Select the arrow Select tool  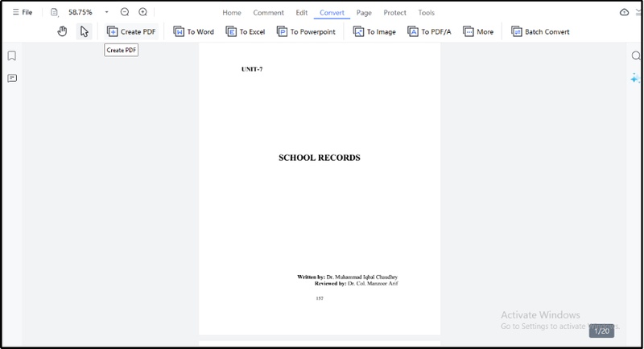click(85, 31)
